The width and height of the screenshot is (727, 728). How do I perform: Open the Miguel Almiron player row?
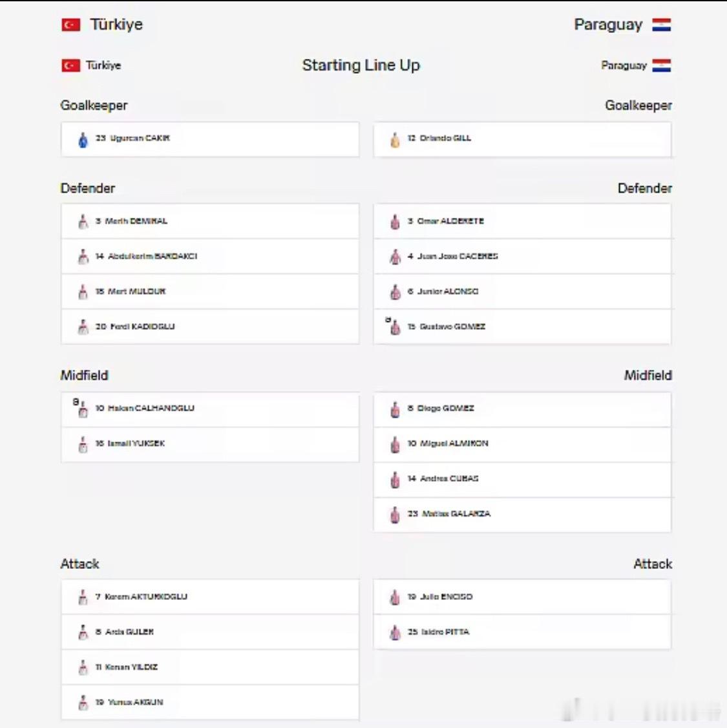pyautogui.click(x=522, y=444)
